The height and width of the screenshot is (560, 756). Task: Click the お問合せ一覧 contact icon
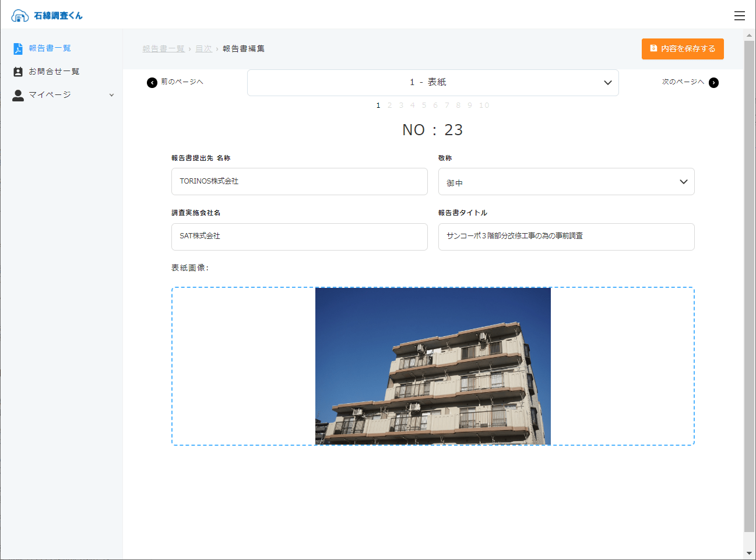pos(18,72)
